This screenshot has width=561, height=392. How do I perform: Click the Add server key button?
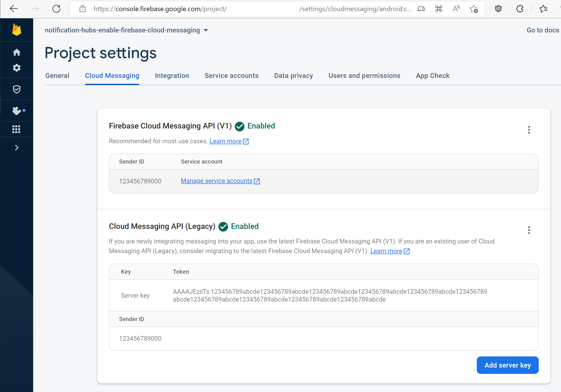click(x=508, y=365)
